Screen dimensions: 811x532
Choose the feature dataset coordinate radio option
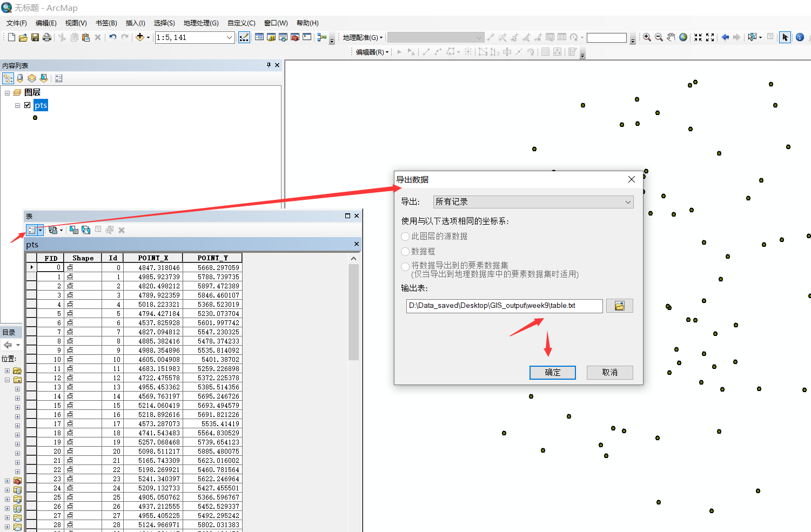[x=405, y=267]
